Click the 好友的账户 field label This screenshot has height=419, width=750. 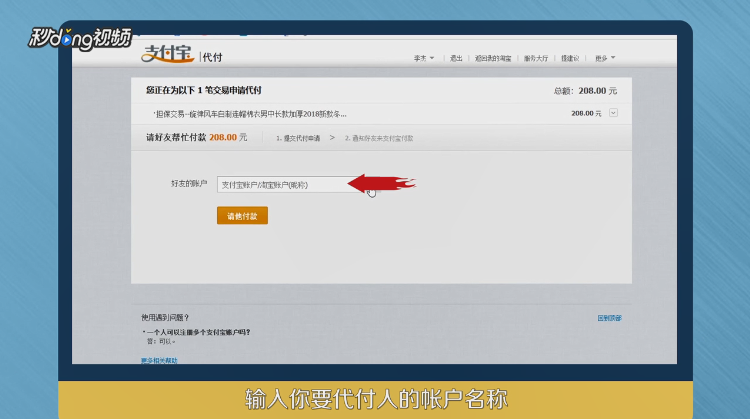click(189, 184)
